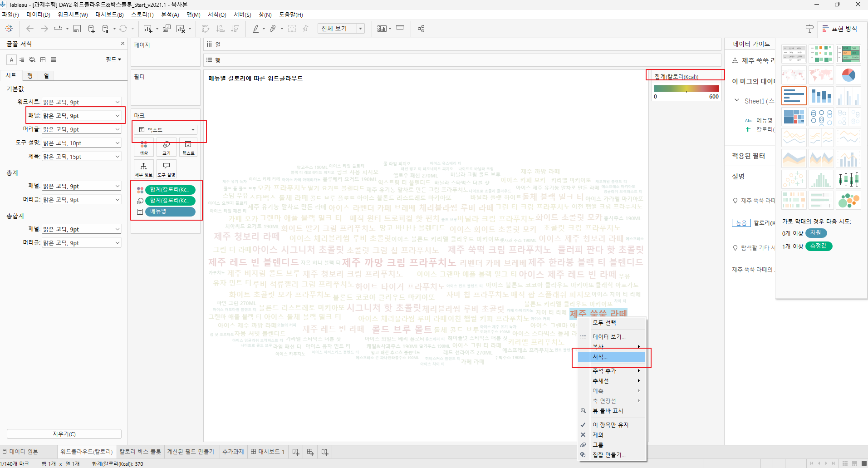Click the Size mark card button
The width and height of the screenshot is (868, 468).
click(167, 148)
